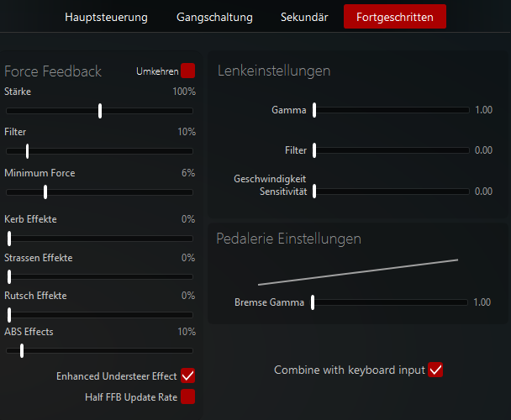Click the Force Feedback Filter slider handle

tap(28, 151)
